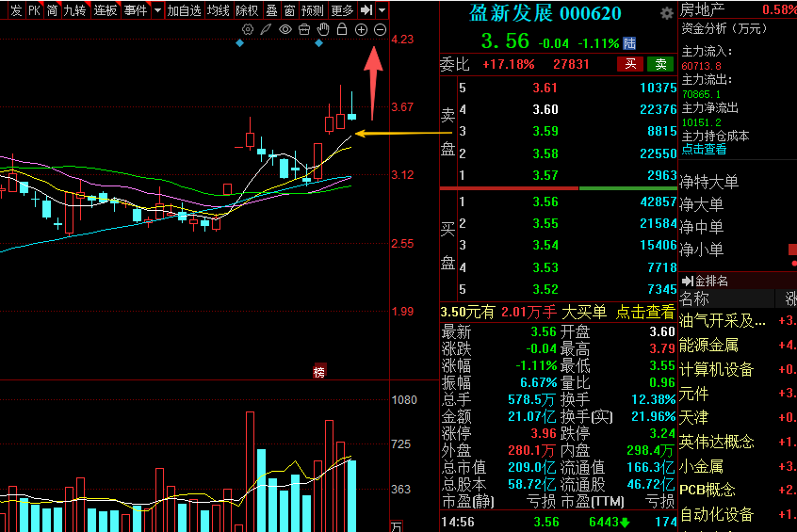Click 点击查看 link in large buy order row
797x532 pixels.
pos(645,312)
